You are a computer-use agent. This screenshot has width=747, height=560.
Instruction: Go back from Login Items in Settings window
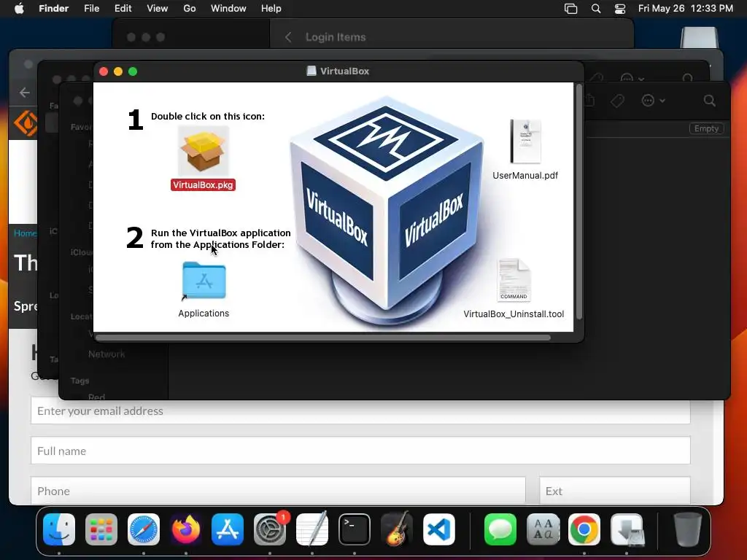pos(288,37)
